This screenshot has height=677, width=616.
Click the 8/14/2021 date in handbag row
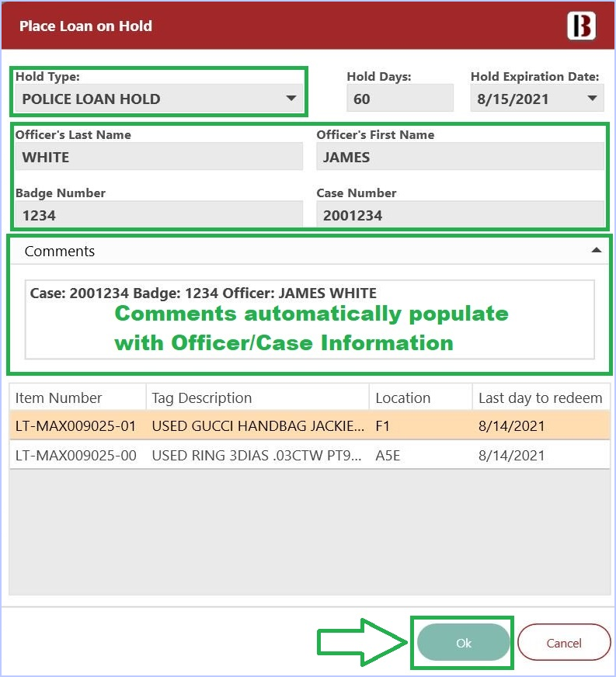click(511, 425)
